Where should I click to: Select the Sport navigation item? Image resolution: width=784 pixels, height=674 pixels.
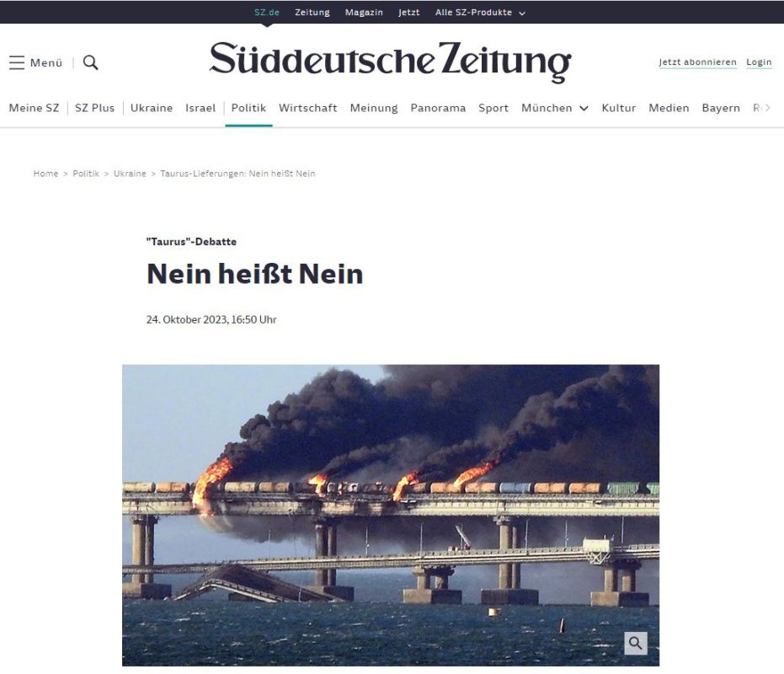(493, 108)
